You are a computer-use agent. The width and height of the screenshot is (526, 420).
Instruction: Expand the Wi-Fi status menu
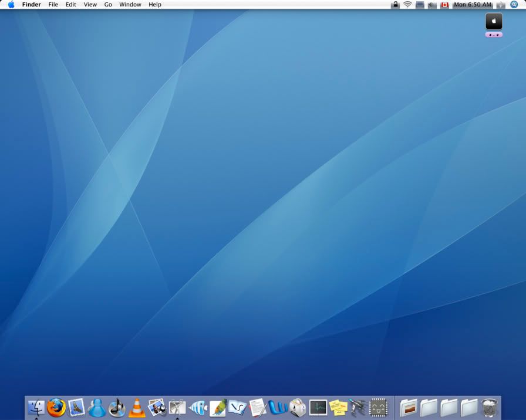pyautogui.click(x=407, y=5)
